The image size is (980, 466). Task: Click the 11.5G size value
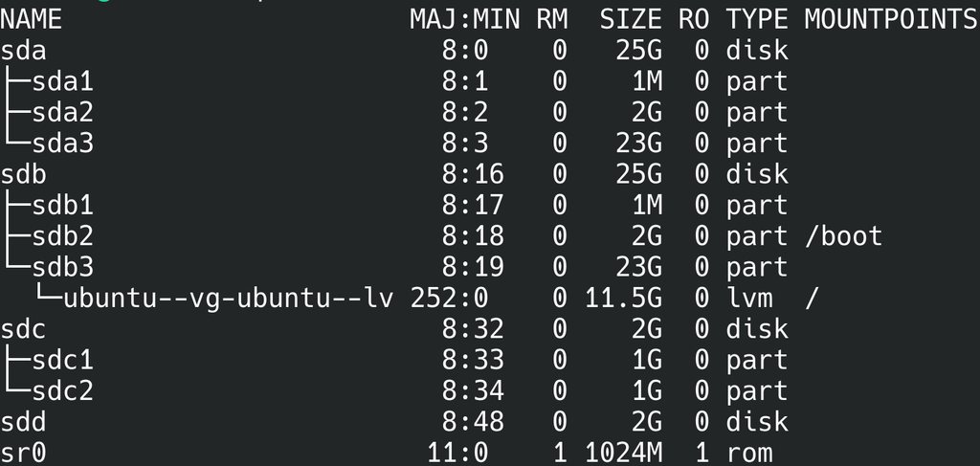point(623,298)
